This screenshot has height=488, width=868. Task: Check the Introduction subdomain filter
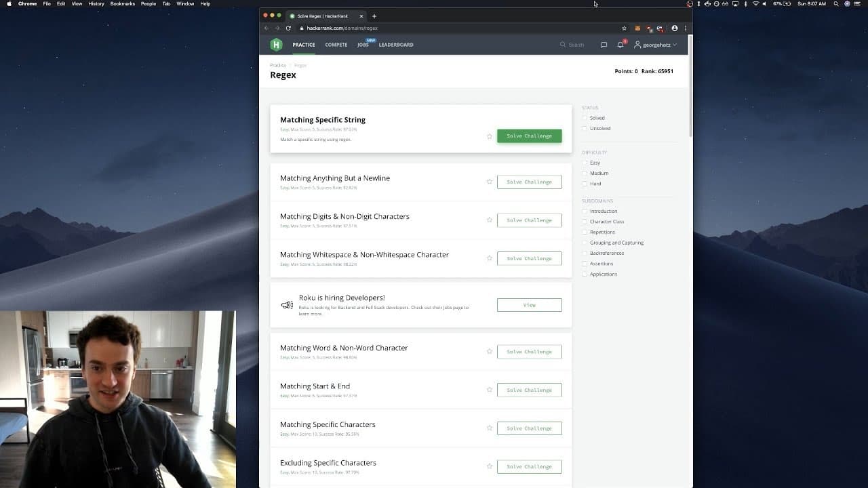585,211
